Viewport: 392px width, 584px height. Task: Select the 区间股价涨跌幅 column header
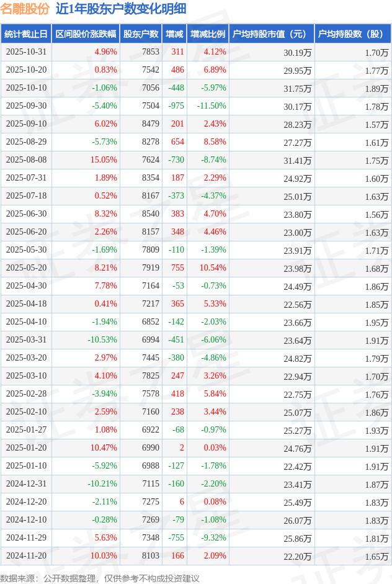(x=85, y=34)
